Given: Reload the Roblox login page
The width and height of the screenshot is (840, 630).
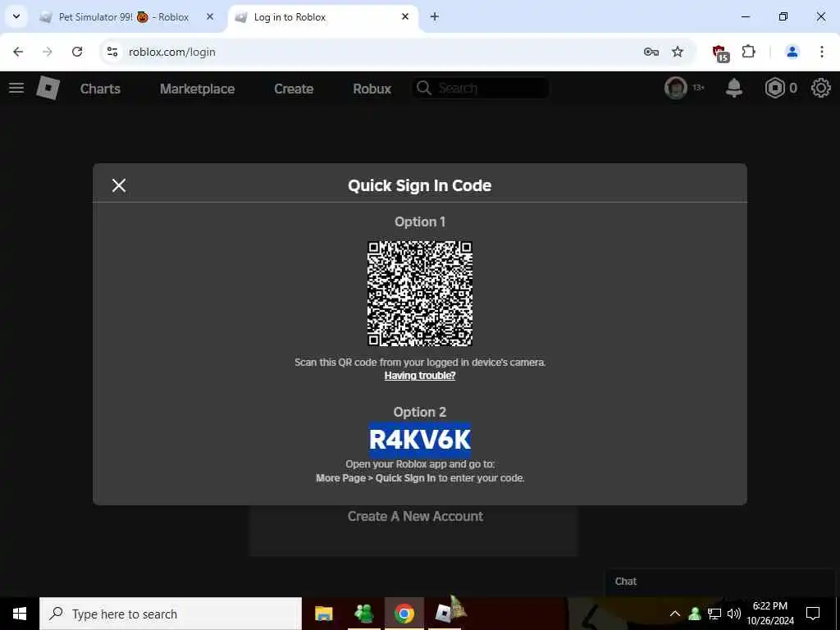Looking at the screenshot, I should pos(77,52).
